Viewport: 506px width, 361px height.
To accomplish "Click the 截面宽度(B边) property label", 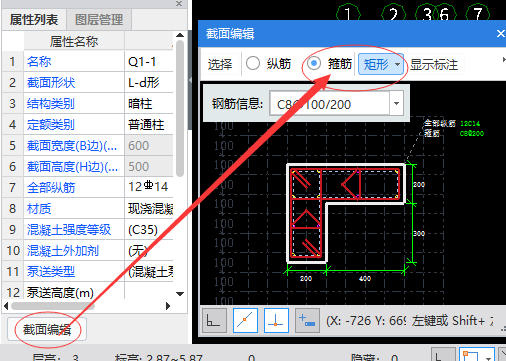I will coord(72,146).
